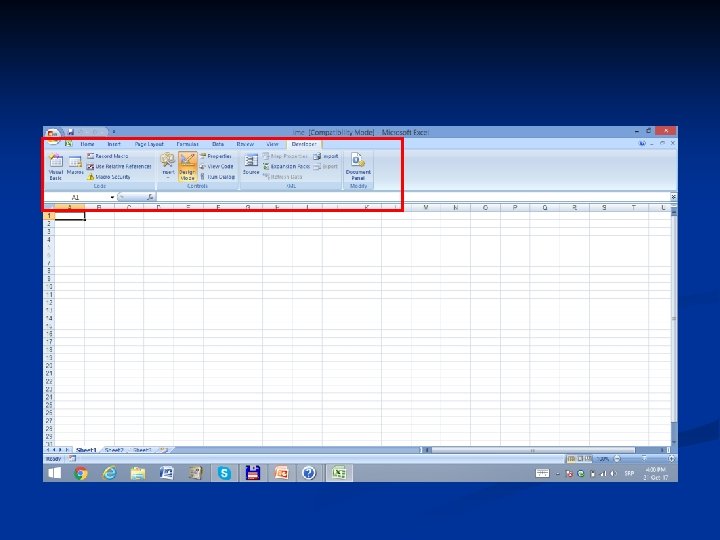720x540 pixels.
Task: Open the on-screen keyboard tray icon
Action: [542, 473]
